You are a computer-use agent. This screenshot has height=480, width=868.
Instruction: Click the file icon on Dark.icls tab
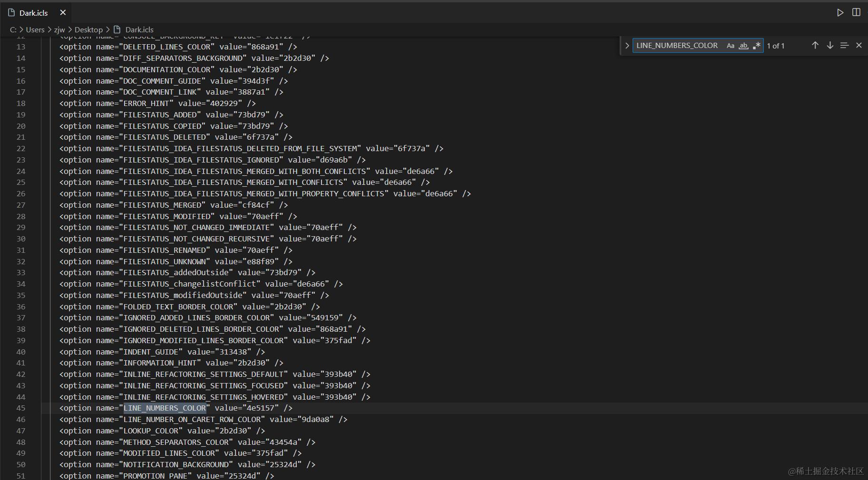coord(11,13)
